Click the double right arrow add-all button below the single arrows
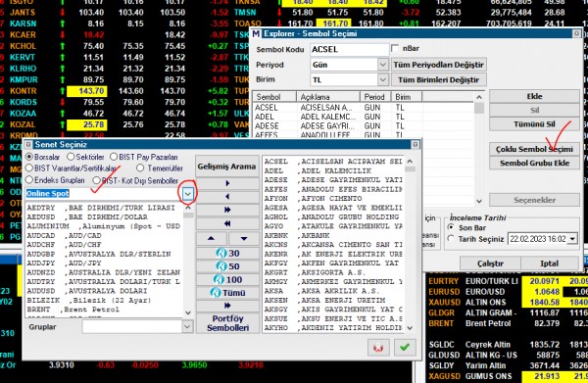588x383 pixels. pos(227,210)
